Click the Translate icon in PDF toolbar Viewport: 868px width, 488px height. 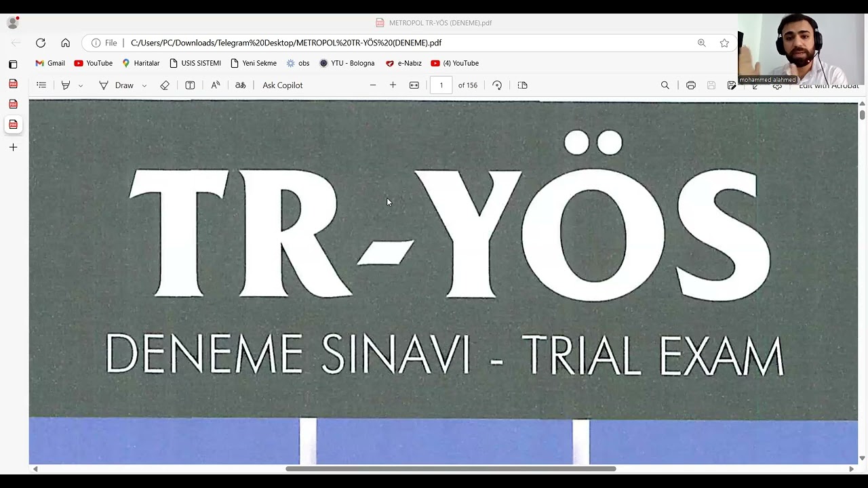240,85
